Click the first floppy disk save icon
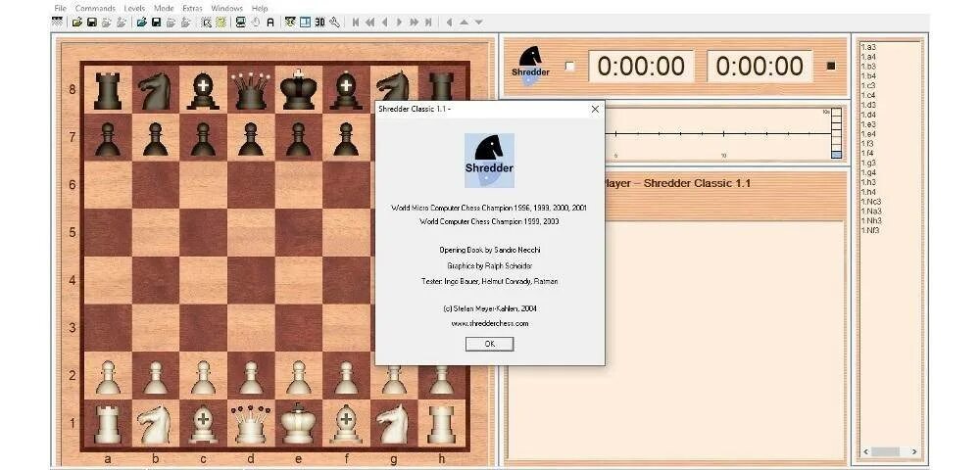Viewport: 980px width, 470px height. (x=92, y=23)
